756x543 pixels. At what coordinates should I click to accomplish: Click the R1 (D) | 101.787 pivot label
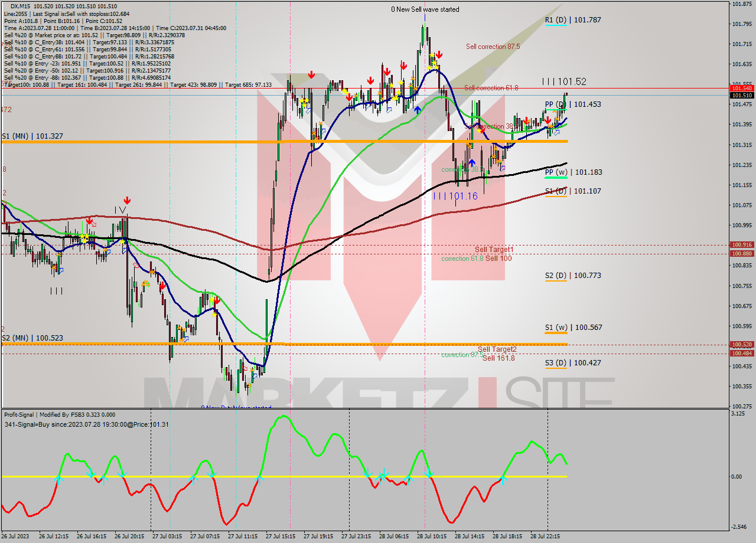tap(573, 20)
